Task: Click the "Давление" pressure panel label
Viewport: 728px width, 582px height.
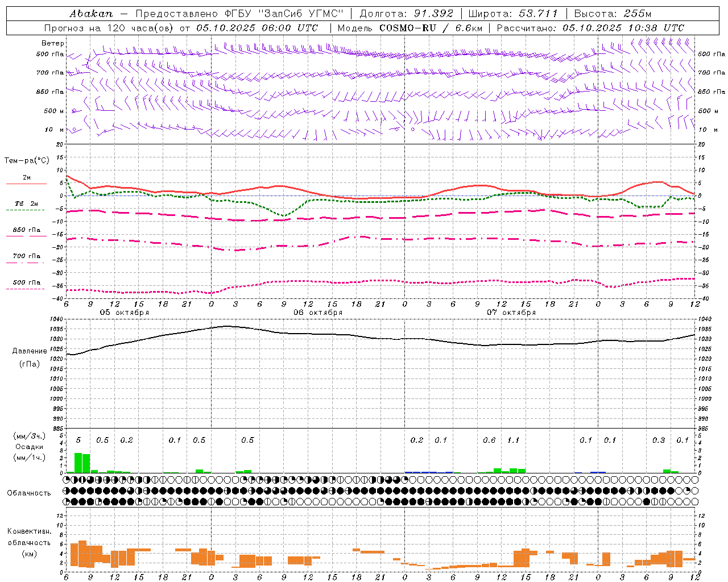Action: click(x=30, y=351)
